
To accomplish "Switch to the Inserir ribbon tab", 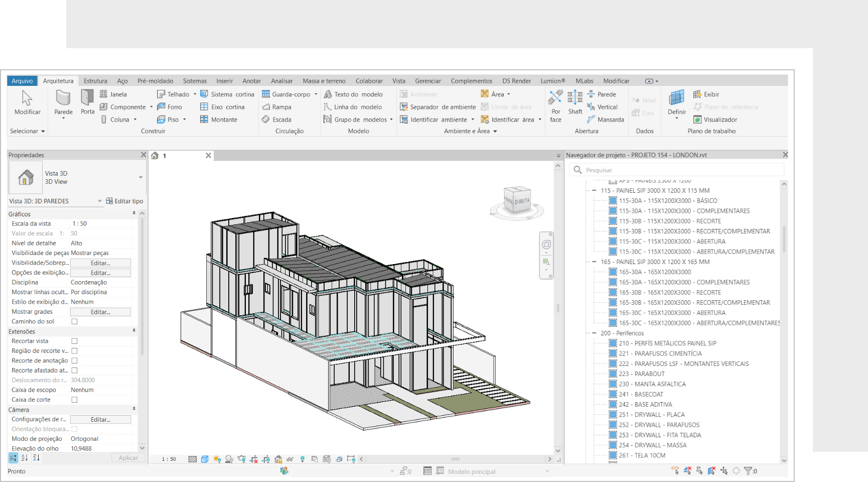I will pos(224,81).
